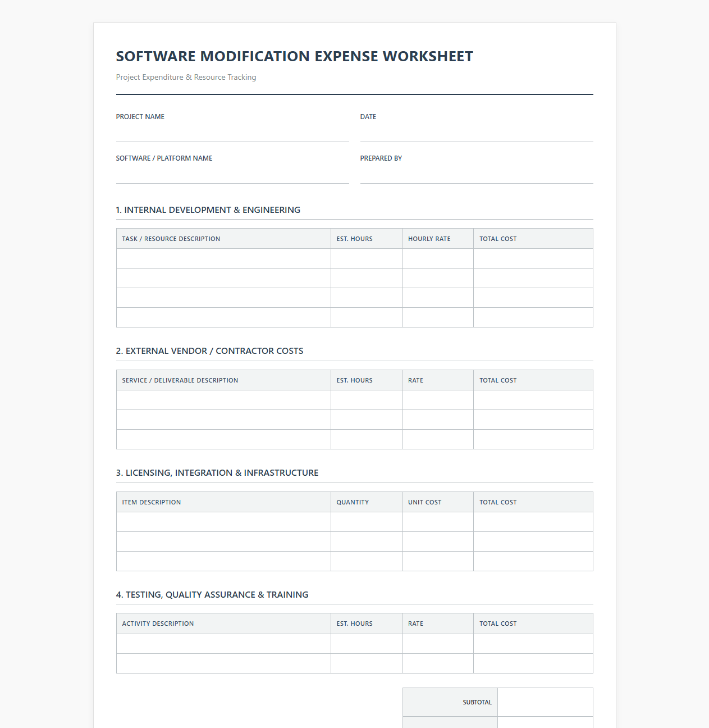Click the Software / Platform Name input line
The image size is (709, 728).
pos(232,174)
